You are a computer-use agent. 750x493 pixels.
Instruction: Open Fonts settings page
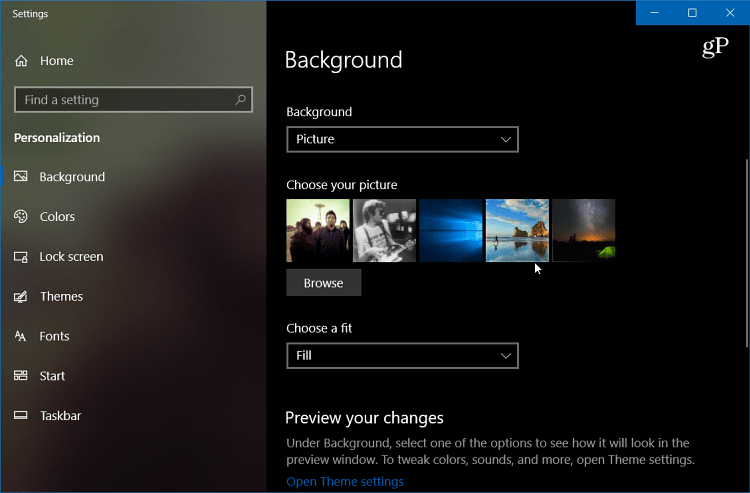[133, 336]
